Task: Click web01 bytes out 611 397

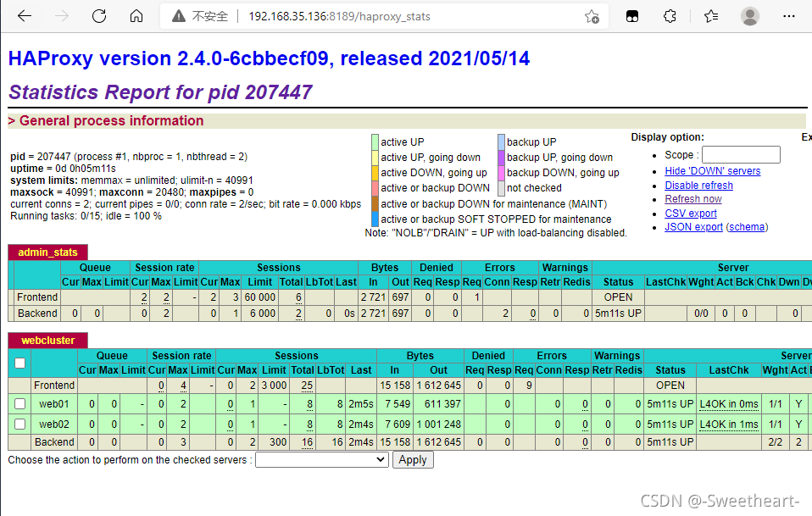Action: [x=442, y=403]
